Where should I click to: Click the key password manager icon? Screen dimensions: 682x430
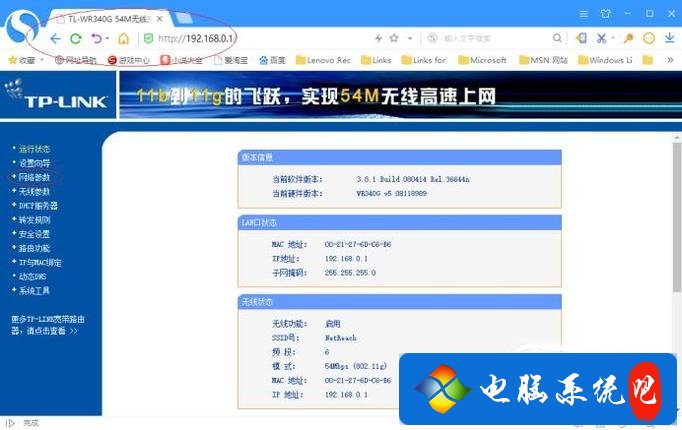(628, 38)
